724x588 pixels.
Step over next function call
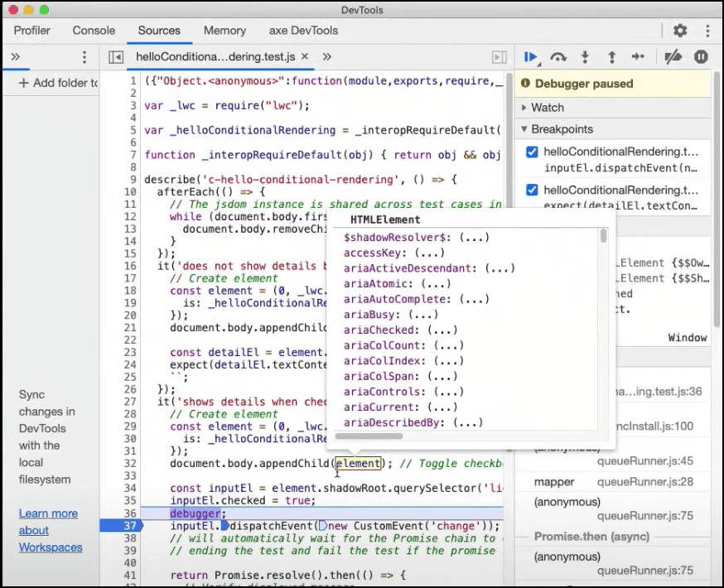pos(557,57)
